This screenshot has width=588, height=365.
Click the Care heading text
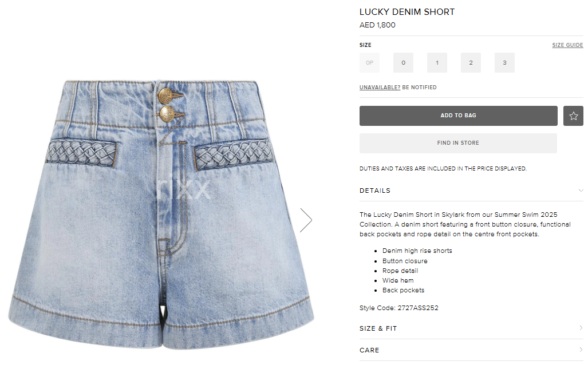369,350
